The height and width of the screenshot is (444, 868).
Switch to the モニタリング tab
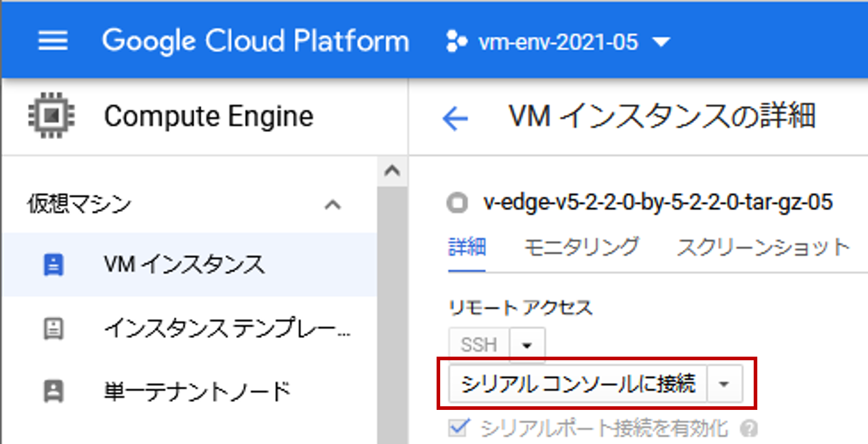(582, 247)
